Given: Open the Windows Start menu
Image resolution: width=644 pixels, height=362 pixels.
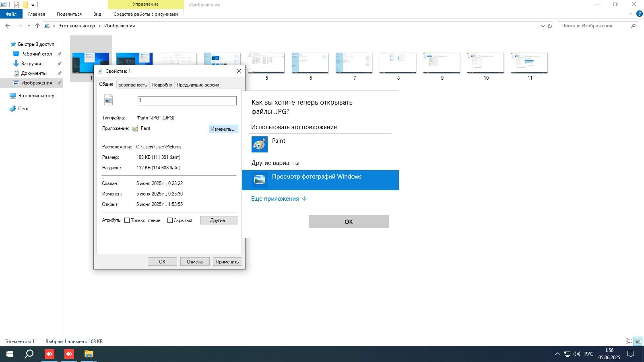Looking at the screenshot, I should click(x=10, y=354).
